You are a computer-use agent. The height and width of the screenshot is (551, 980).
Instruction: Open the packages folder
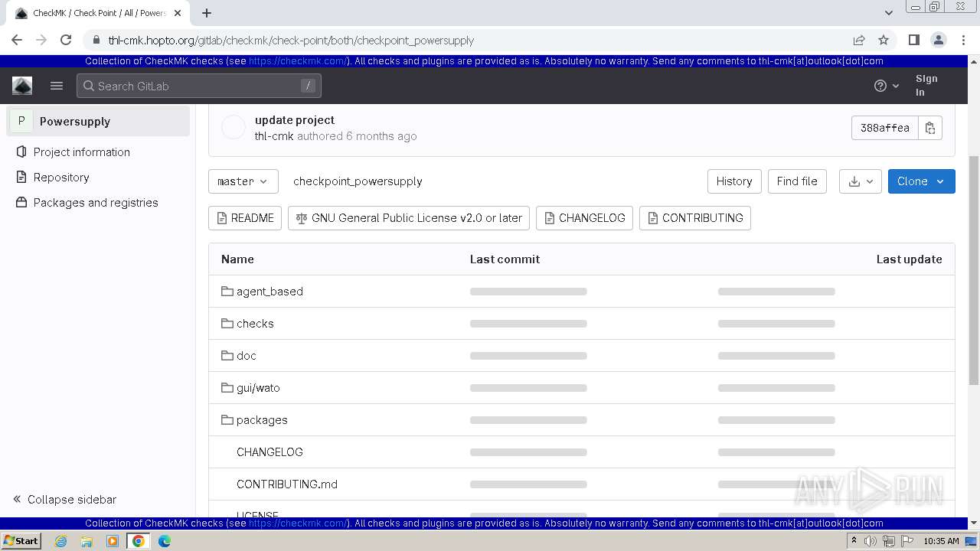tap(262, 420)
